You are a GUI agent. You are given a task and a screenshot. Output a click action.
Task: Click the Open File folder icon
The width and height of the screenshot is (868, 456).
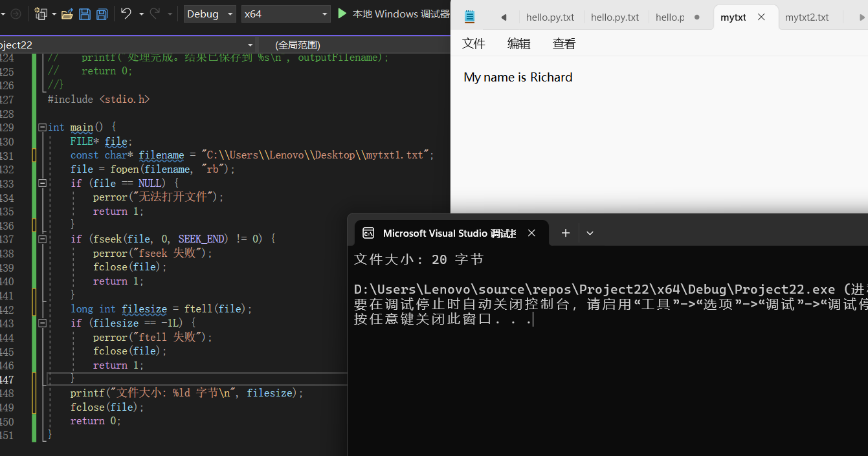coord(67,14)
